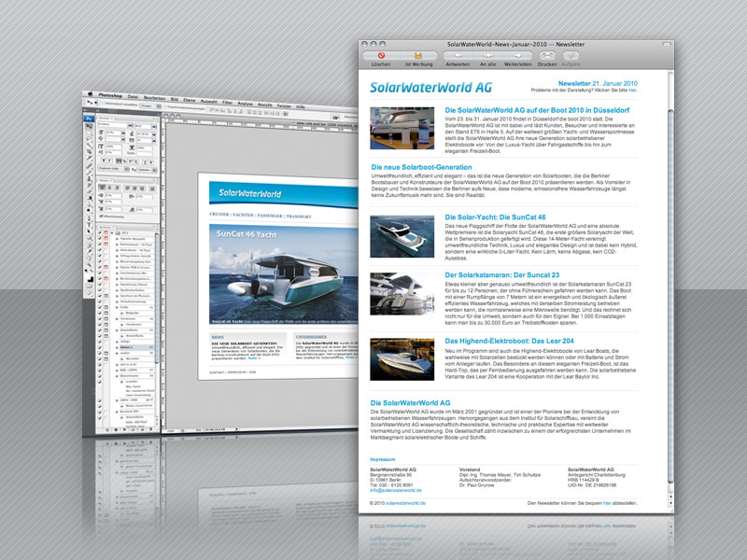This screenshot has width=747, height=560.
Task: Open the Apple menu in the menu bar
Action: 89,94
